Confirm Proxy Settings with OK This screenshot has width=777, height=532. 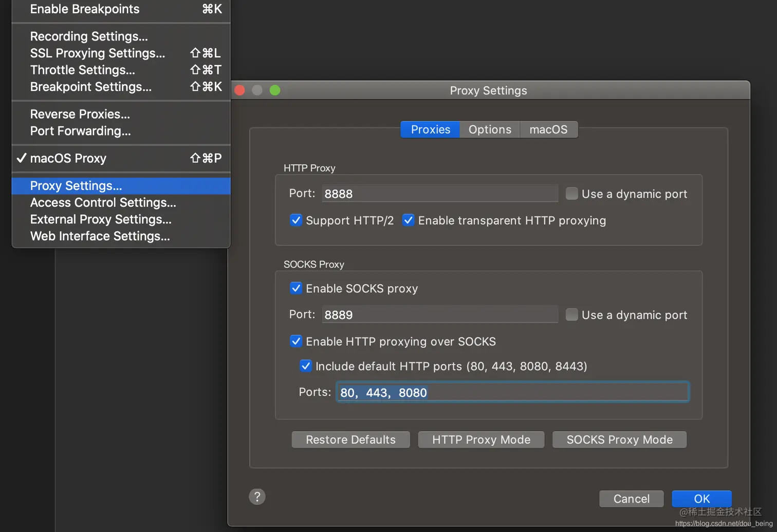(701, 499)
